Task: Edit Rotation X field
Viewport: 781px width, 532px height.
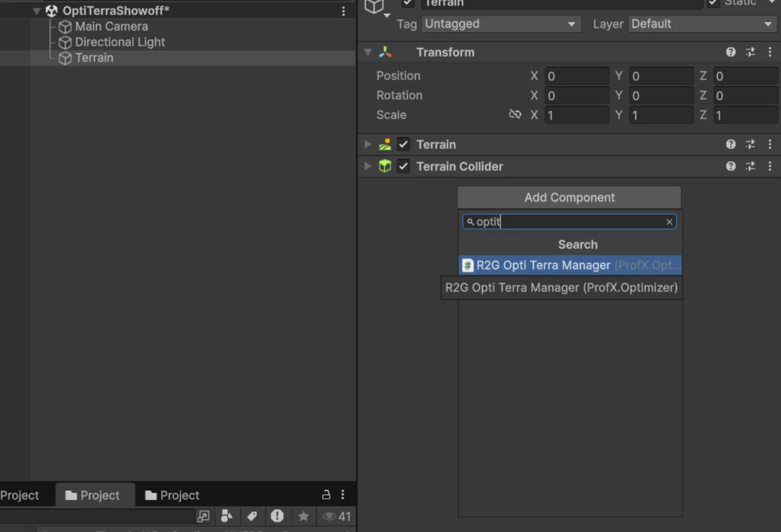Action: pos(577,96)
